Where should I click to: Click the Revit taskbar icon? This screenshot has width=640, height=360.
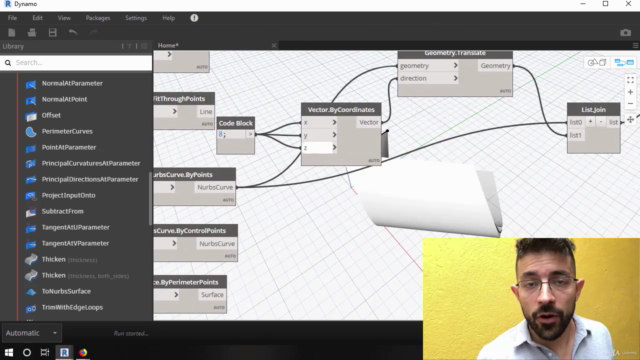[x=64, y=352]
